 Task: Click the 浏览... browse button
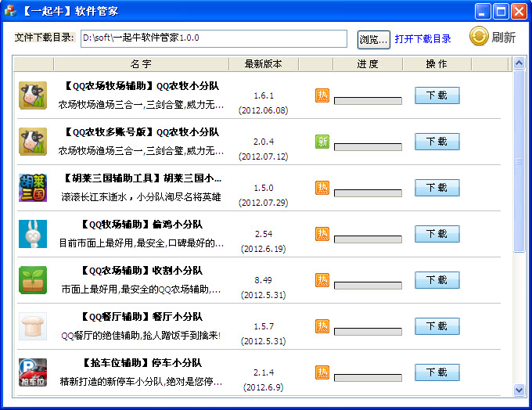click(x=373, y=40)
